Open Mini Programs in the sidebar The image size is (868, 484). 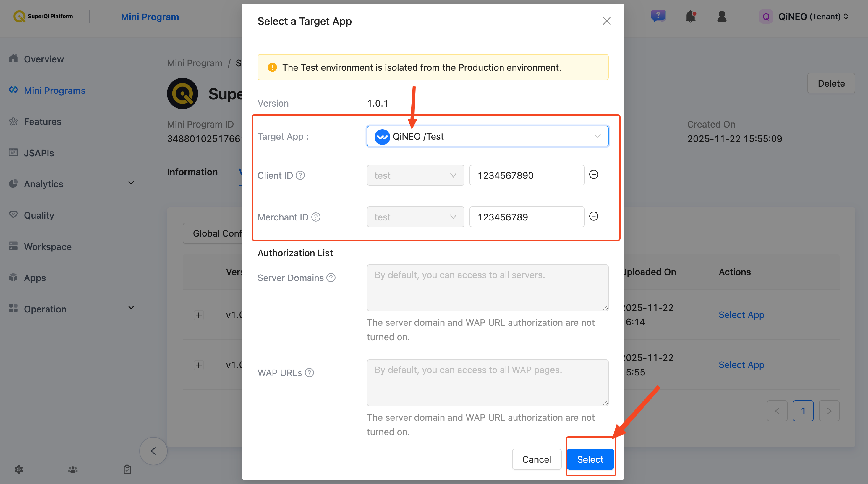click(55, 91)
